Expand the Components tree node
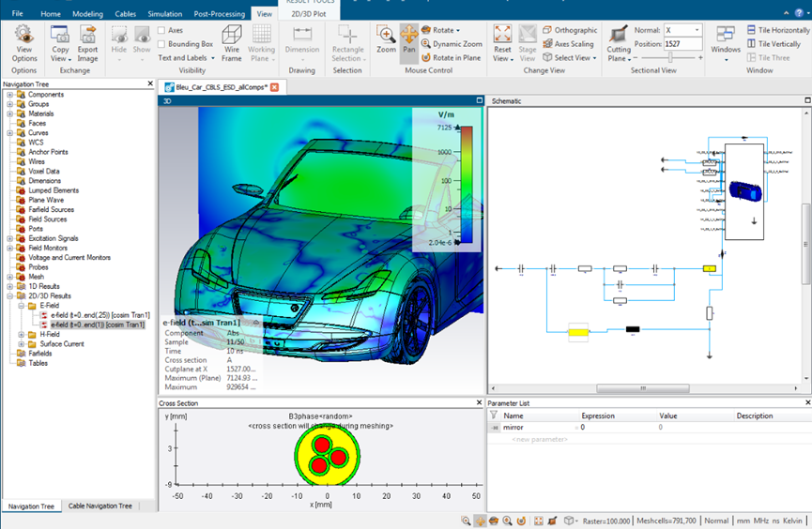812x529 pixels. (9, 95)
